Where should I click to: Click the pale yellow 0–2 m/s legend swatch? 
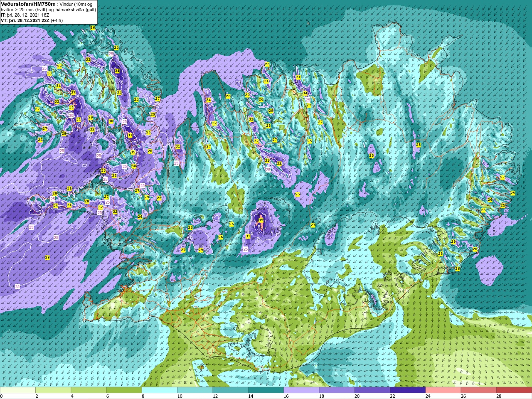click(18, 390)
